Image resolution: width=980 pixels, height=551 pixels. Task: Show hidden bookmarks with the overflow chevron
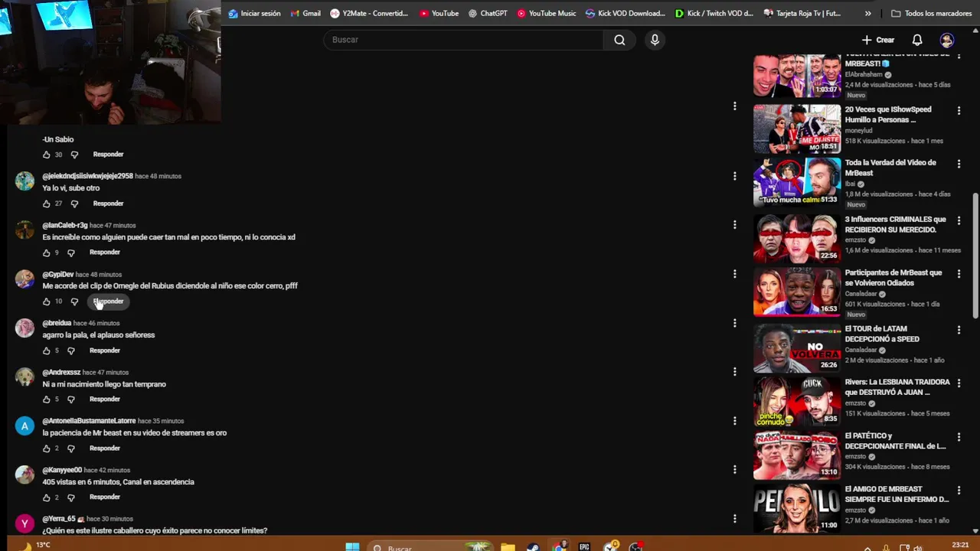point(867,13)
